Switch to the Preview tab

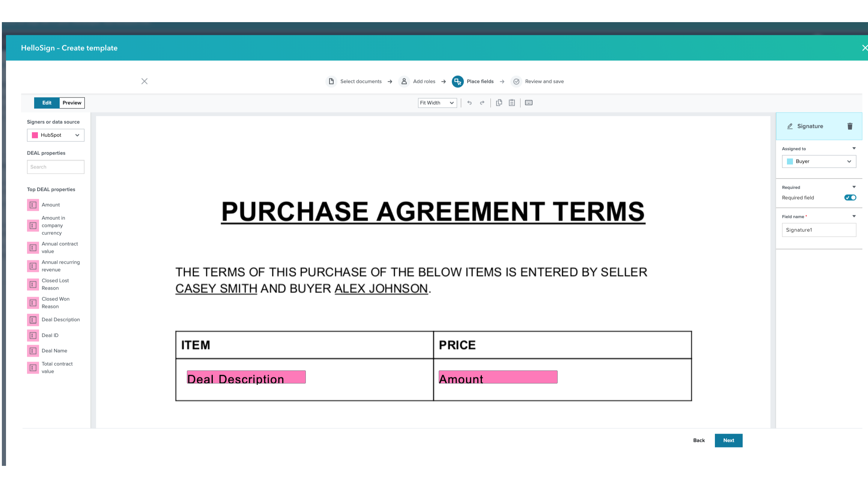[72, 102]
